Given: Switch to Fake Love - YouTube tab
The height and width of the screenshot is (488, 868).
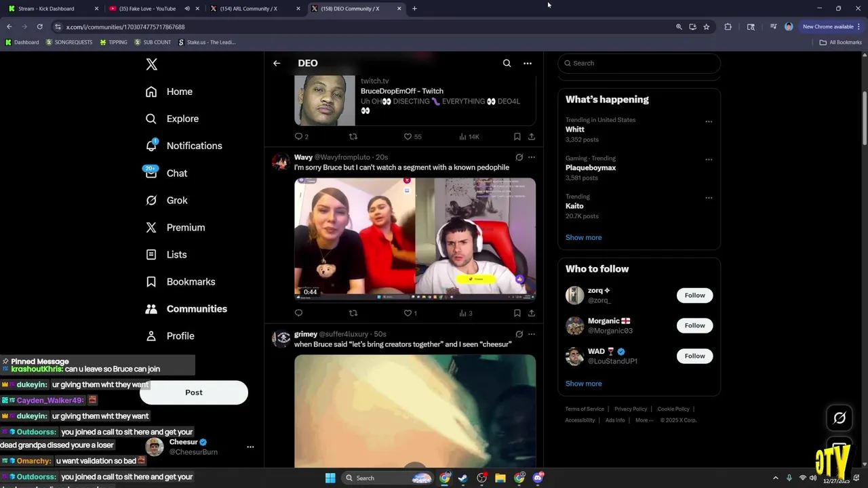Looking at the screenshot, I should point(154,9).
